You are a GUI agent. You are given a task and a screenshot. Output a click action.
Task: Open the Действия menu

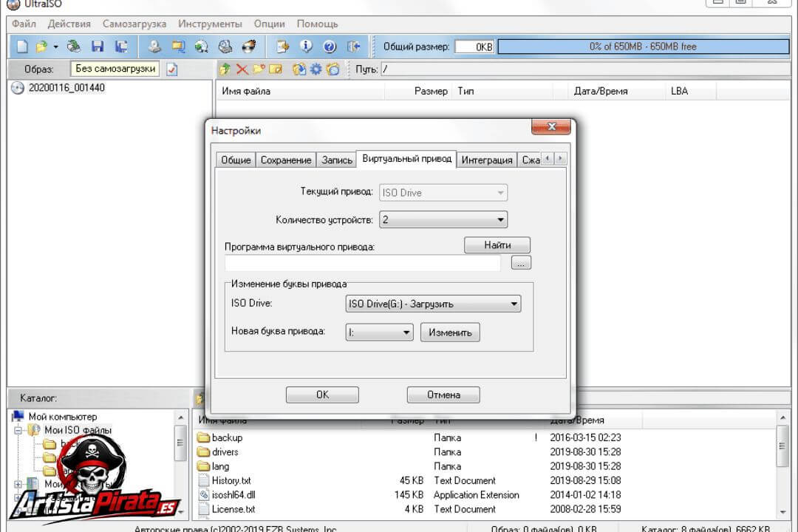click(69, 24)
